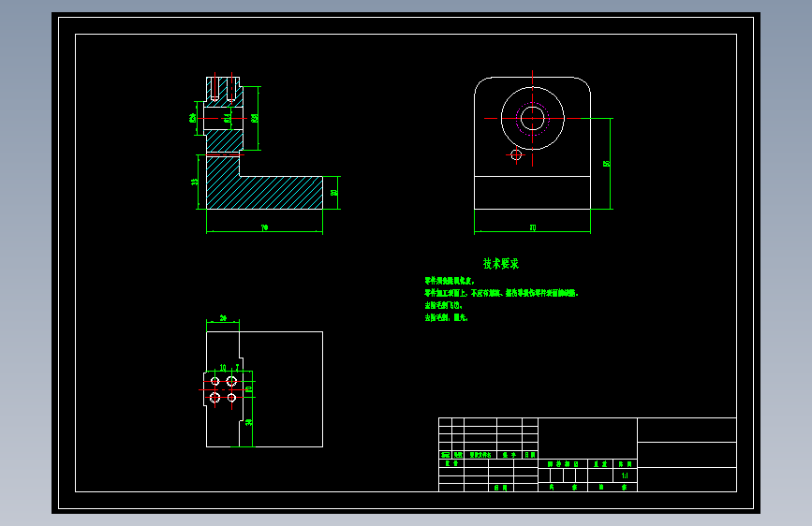Pick the top-left hole in bottom view

pyautogui.click(x=214, y=381)
